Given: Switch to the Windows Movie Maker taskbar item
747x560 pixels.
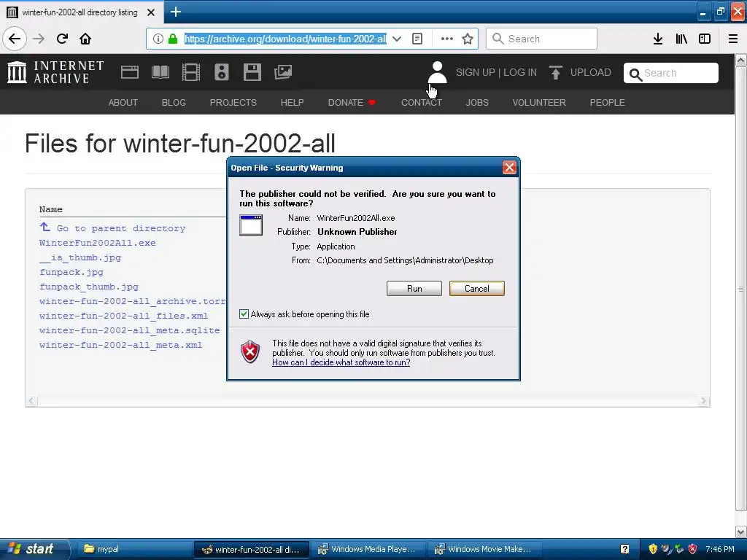Looking at the screenshot, I should (x=484, y=549).
